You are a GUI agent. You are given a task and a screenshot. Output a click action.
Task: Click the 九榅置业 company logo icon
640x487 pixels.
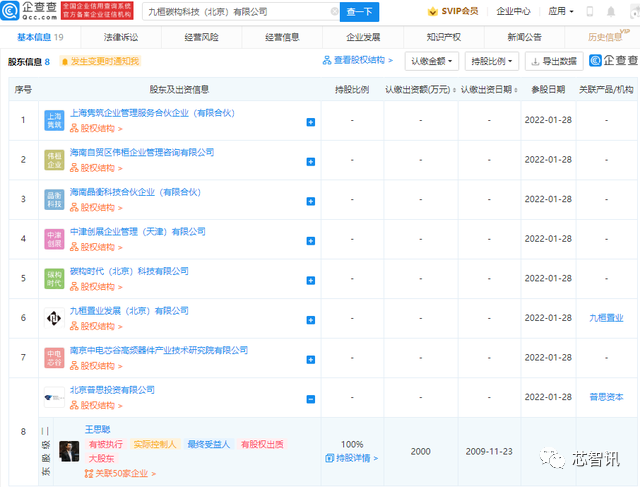[54, 318]
